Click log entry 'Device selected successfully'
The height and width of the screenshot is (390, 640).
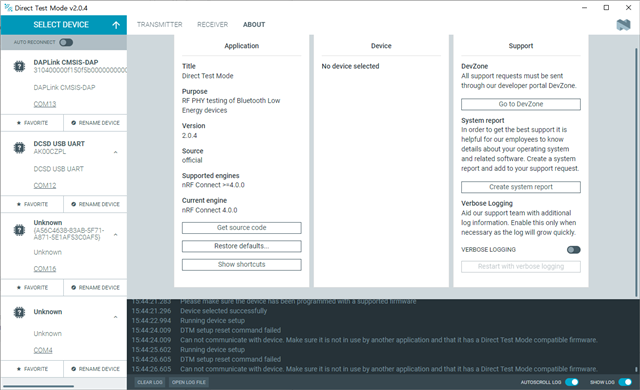pyautogui.click(x=224, y=311)
